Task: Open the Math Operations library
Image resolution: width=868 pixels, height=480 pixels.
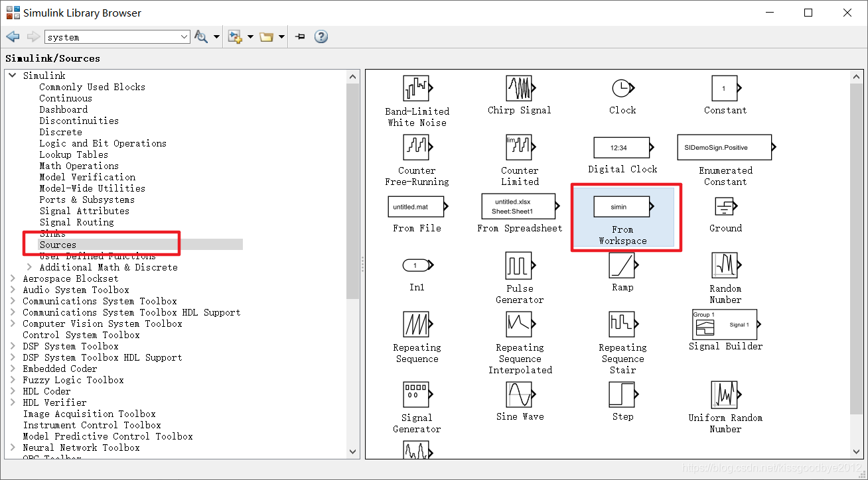Action: click(x=79, y=166)
